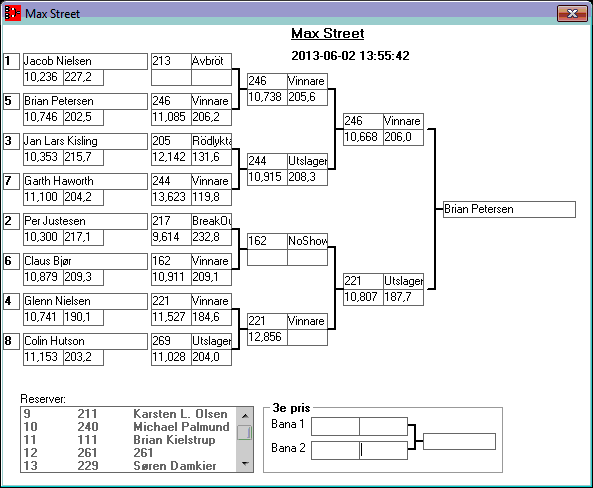Click the seed number 1 box
This screenshot has height=488, width=593.
pyautogui.click(x=11, y=61)
